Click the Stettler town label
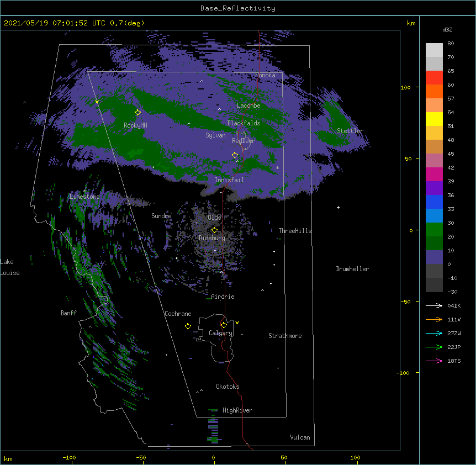The width and height of the screenshot is (476, 465). (350, 131)
